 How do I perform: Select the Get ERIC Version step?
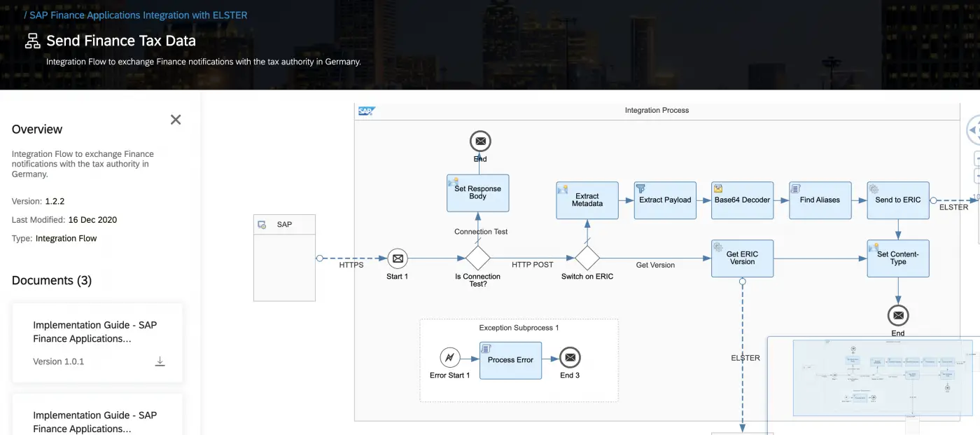[x=742, y=258]
